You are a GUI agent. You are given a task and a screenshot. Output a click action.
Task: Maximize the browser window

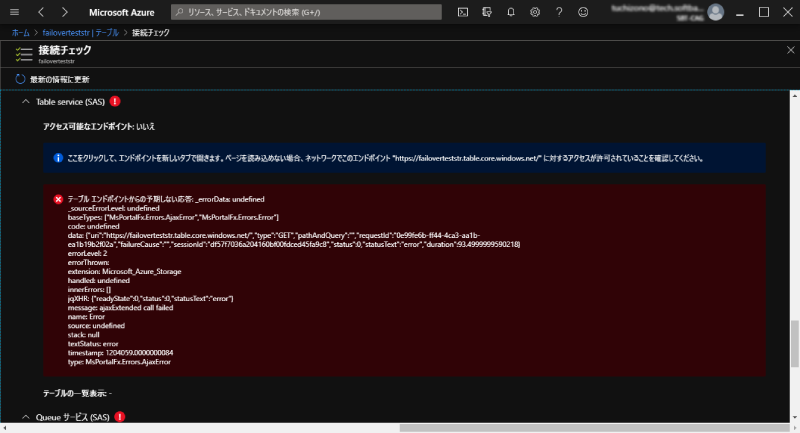pyautogui.click(x=764, y=12)
